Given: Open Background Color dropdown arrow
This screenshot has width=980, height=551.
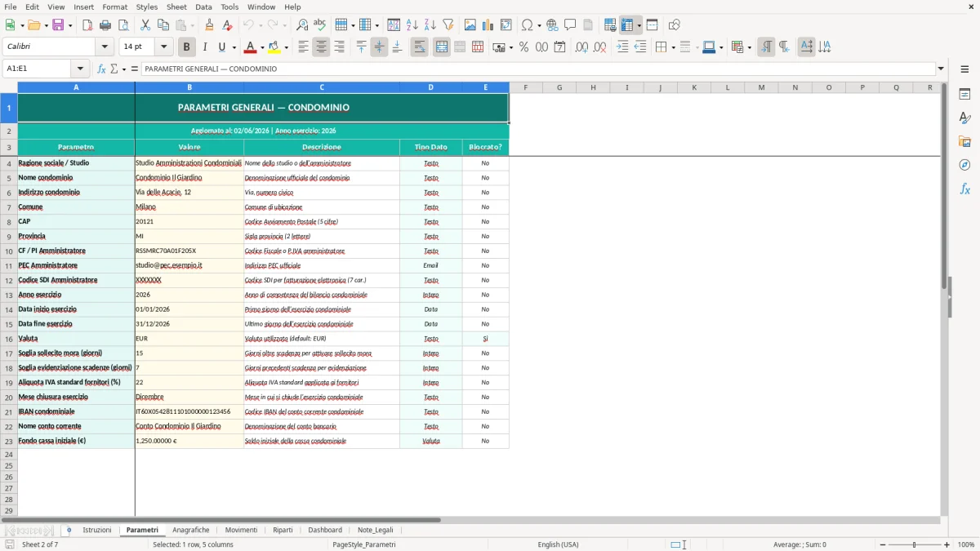Looking at the screenshot, I should pyautogui.click(x=287, y=47).
